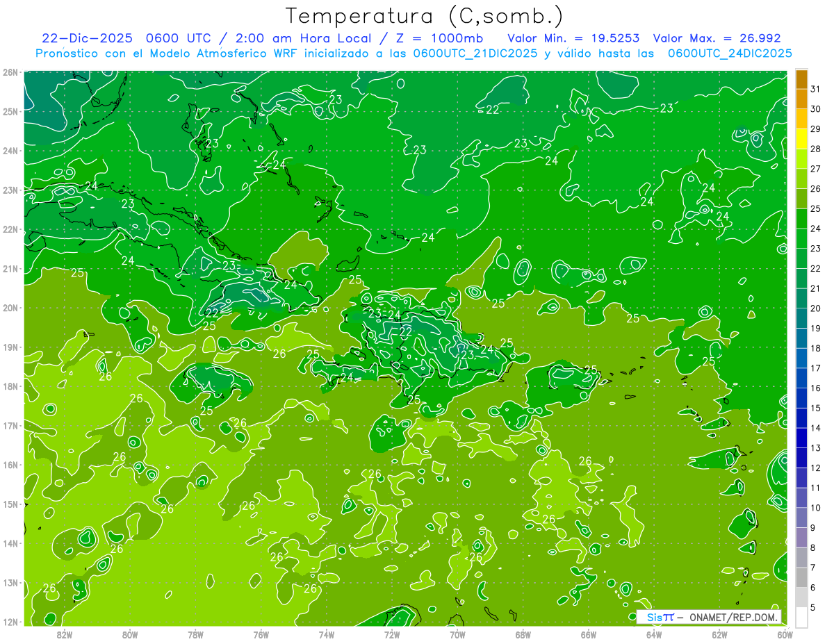This screenshot has height=644, width=834.
Task: Click the latitude axis label "18N"
Action: pos(10,386)
